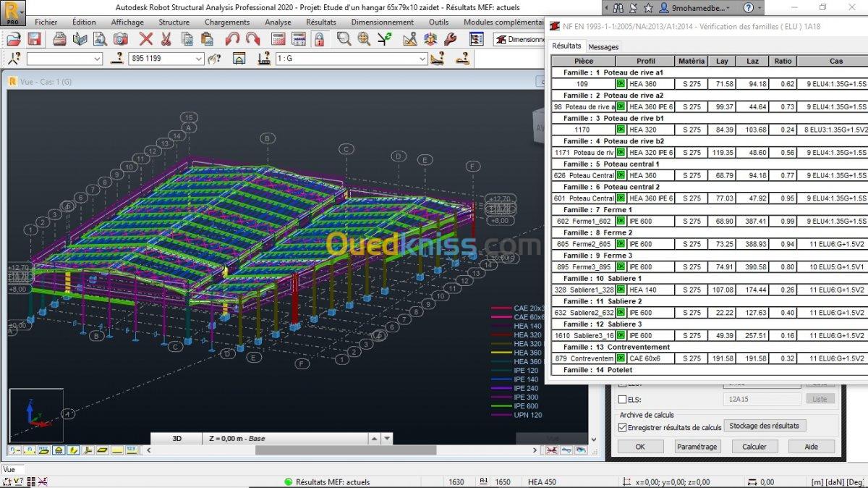The image size is (868, 488).
Task: Open the empty node selection dropdown
Action: point(97,59)
